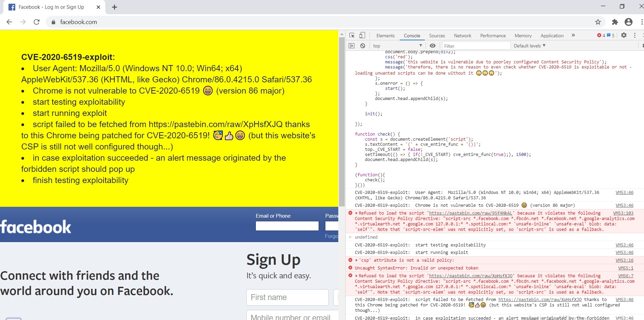Click the Uncaught SyntaxError message
This screenshot has width=644, height=320.
pos(416,268)
